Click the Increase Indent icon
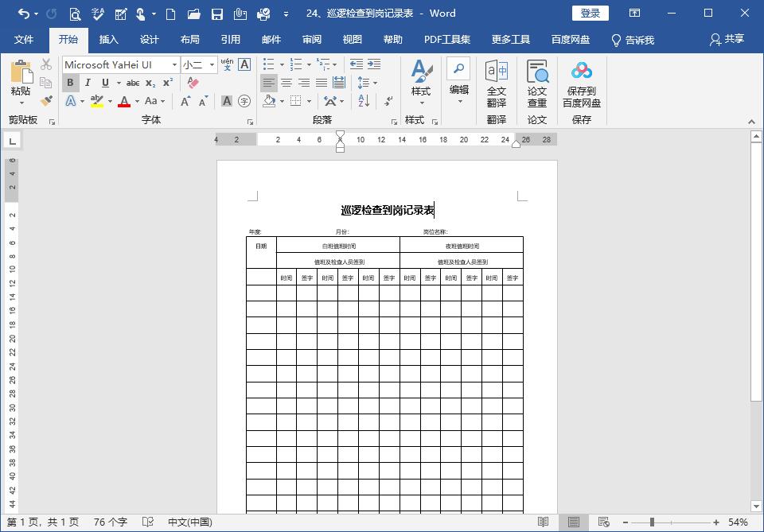Image resolution: width=764 pixels, height=532 pixels. tap(374, 64)
